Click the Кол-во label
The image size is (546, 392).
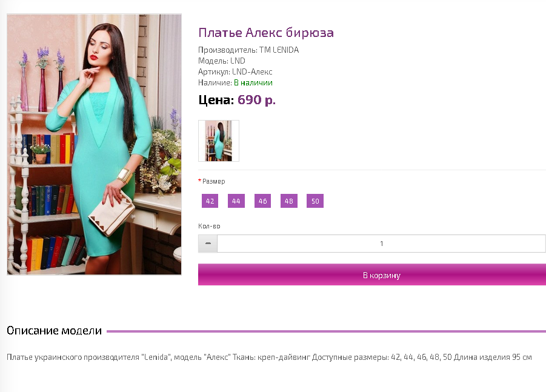click(x=209, y=226)
